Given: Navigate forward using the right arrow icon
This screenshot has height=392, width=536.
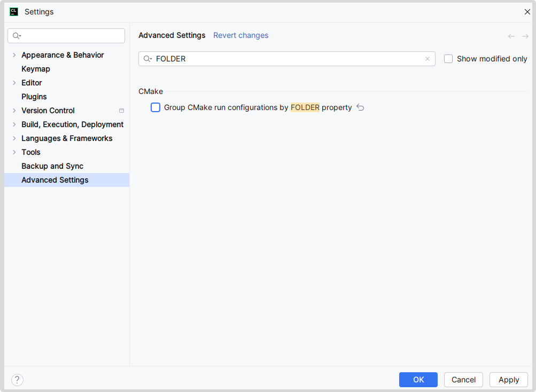Looking at the screenshot, I should coord(525,36).
